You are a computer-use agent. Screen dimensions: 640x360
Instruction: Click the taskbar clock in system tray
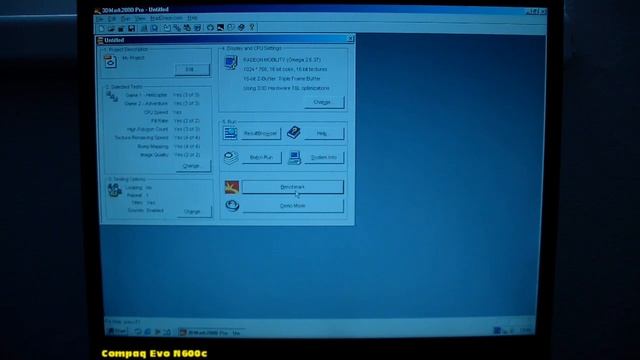coord(526,330)
